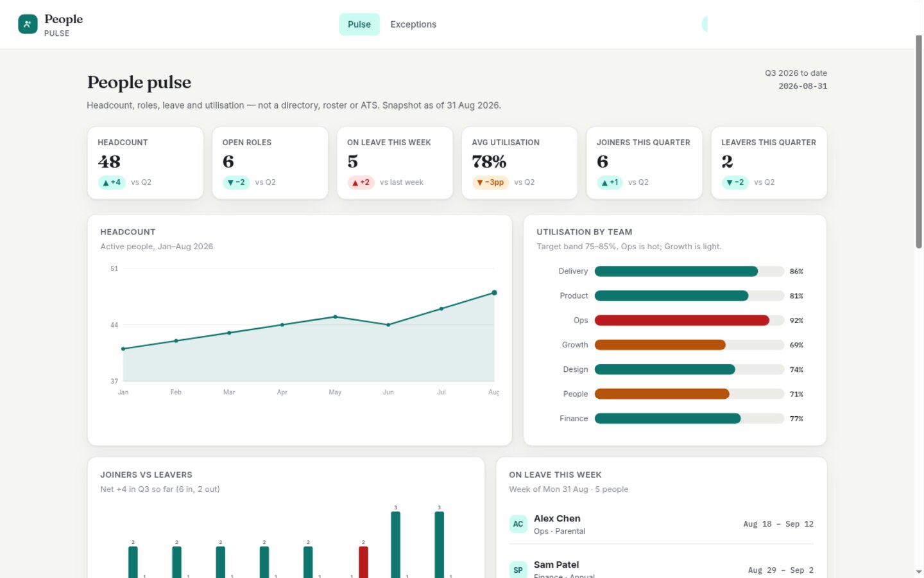
Task: Select the Jul data point on headcount chart
Action: (x=441, y=309)
